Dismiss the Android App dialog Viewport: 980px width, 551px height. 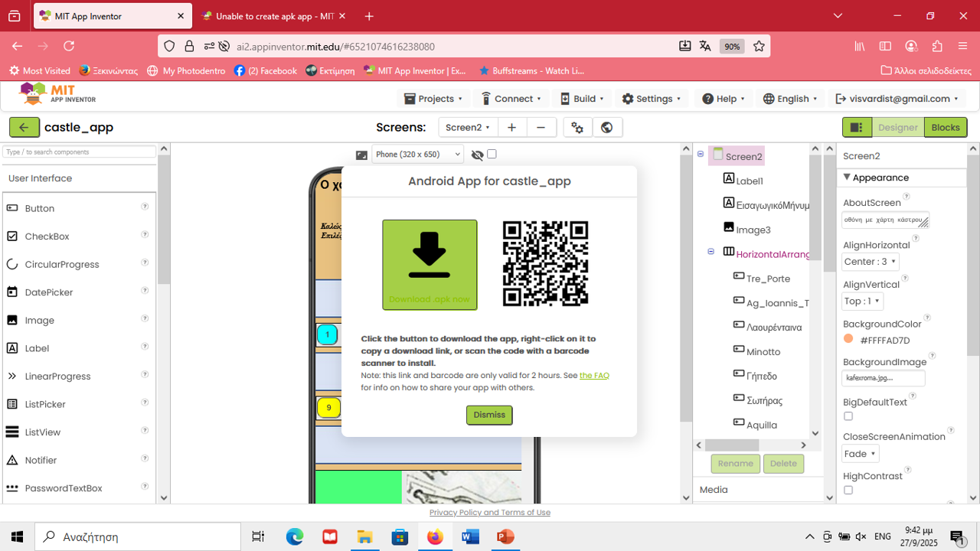click(489, 415)
